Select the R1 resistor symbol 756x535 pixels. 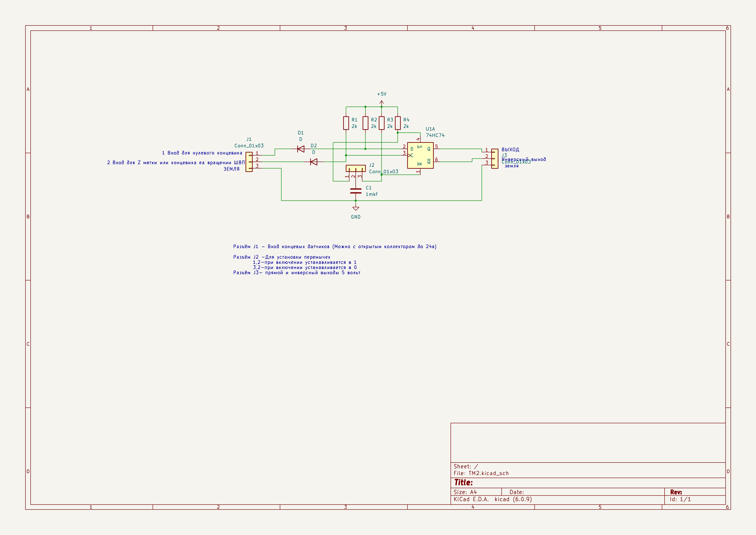pyautogui.click(x=346, y=123)
